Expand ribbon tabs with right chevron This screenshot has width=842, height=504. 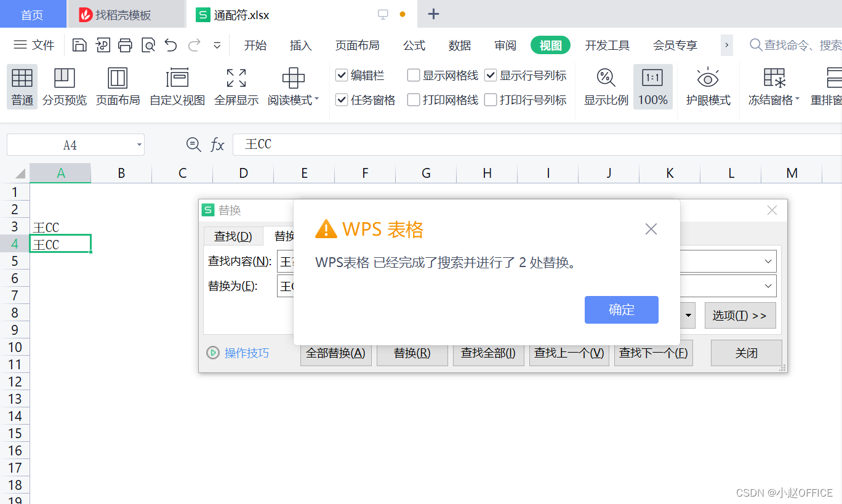727,45
